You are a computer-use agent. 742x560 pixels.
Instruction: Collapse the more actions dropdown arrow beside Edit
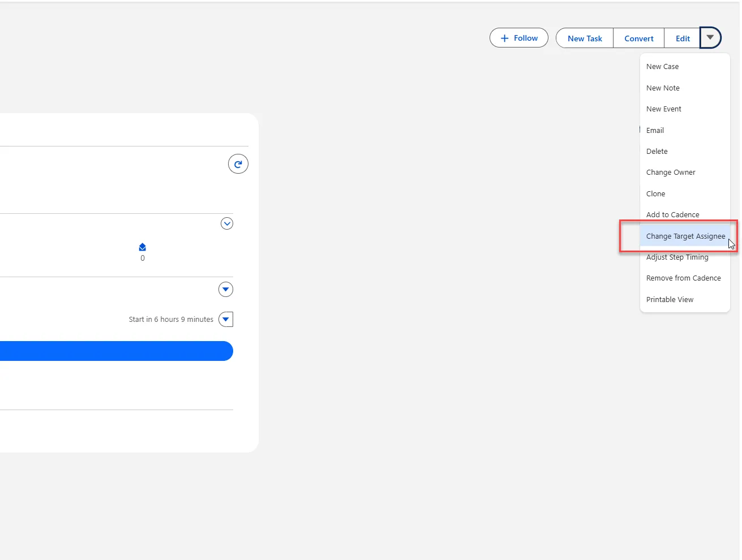(x=710, y=38)
